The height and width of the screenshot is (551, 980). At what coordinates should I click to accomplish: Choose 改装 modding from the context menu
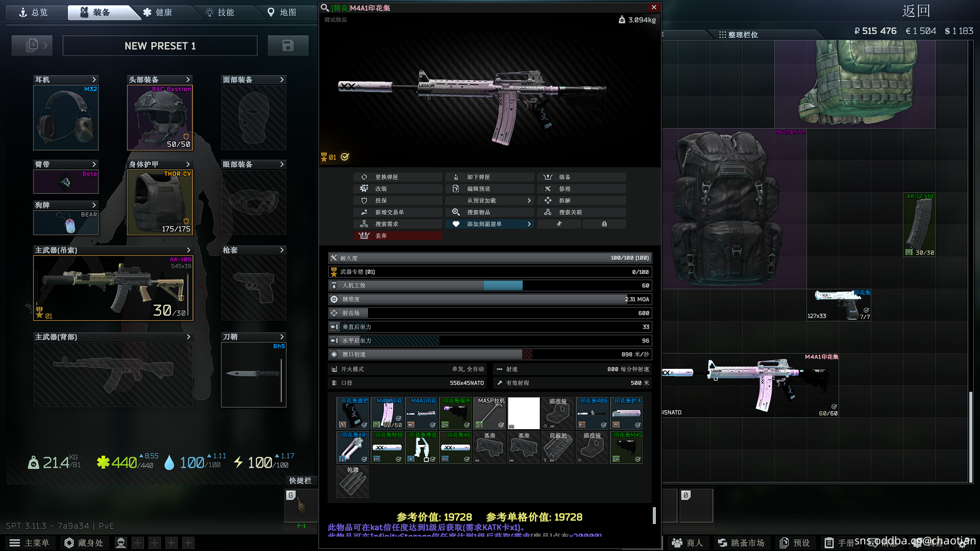398,189
